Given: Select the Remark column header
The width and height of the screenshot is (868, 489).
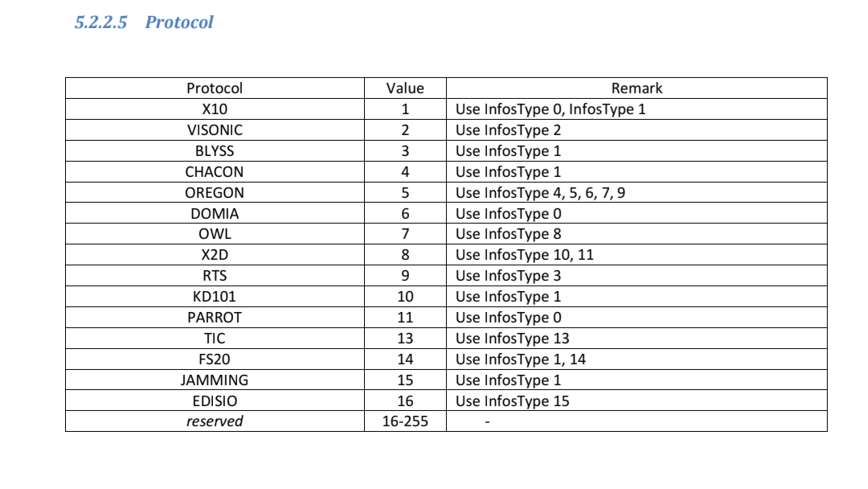Looking at the screenshot, I should pos(637,88).
